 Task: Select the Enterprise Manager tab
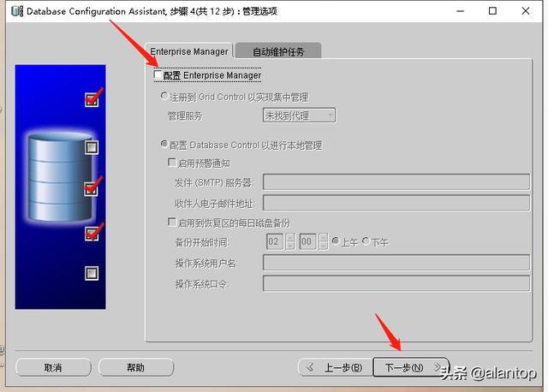pyautogui.click(x=189, y=51)
